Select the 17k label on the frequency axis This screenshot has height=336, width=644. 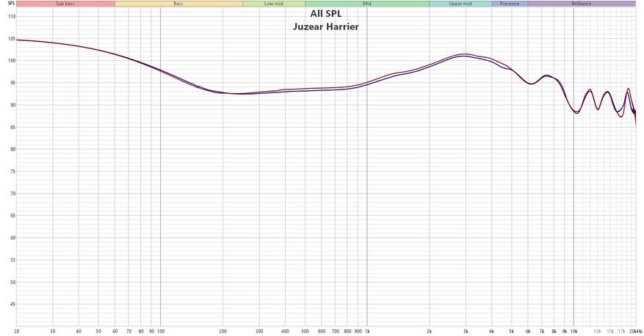coord(622,331)
